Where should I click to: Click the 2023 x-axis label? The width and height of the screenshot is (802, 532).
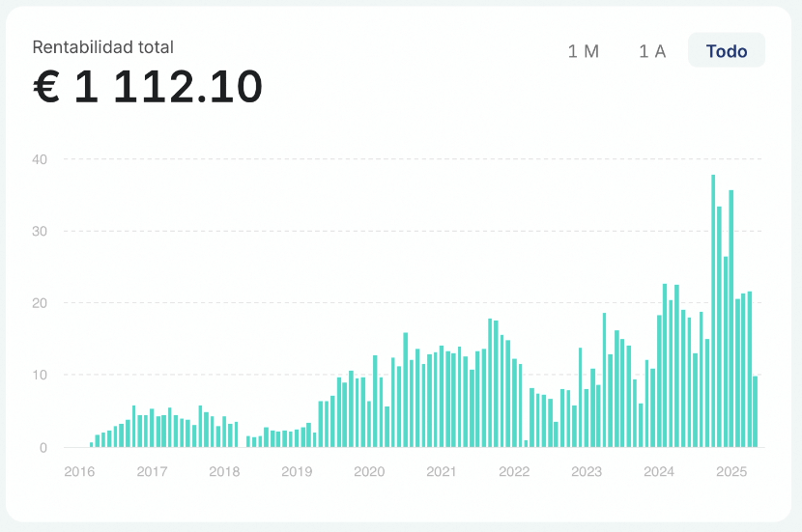point(587,472)
